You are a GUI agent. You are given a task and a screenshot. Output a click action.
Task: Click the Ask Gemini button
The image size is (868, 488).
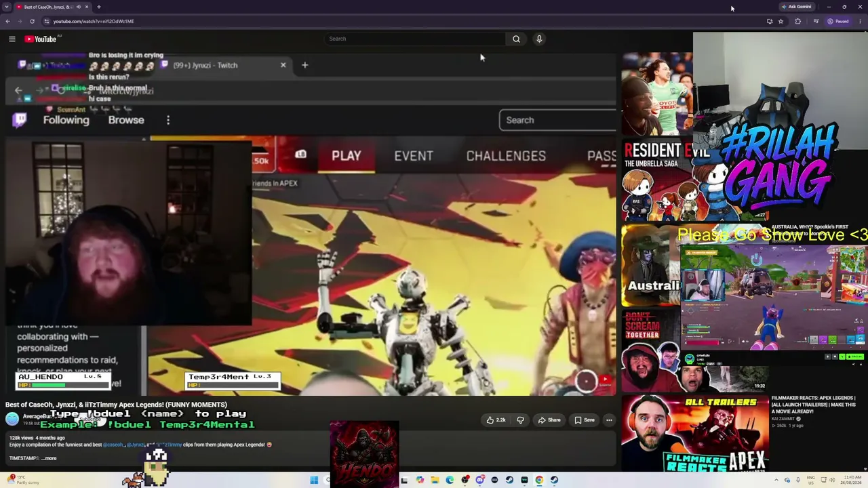pos(797,7)
